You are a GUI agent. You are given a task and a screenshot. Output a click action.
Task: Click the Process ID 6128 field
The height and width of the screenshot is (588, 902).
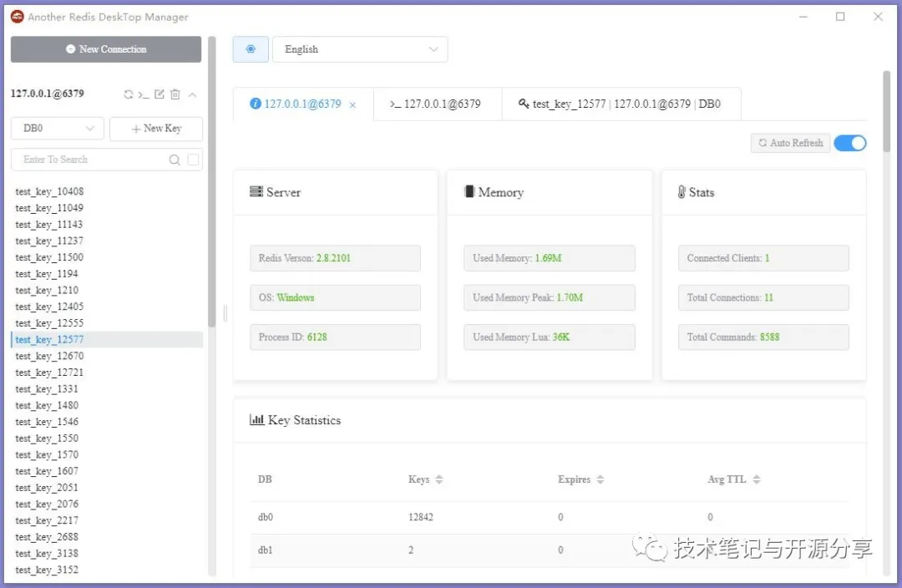[x=336, y=337]
